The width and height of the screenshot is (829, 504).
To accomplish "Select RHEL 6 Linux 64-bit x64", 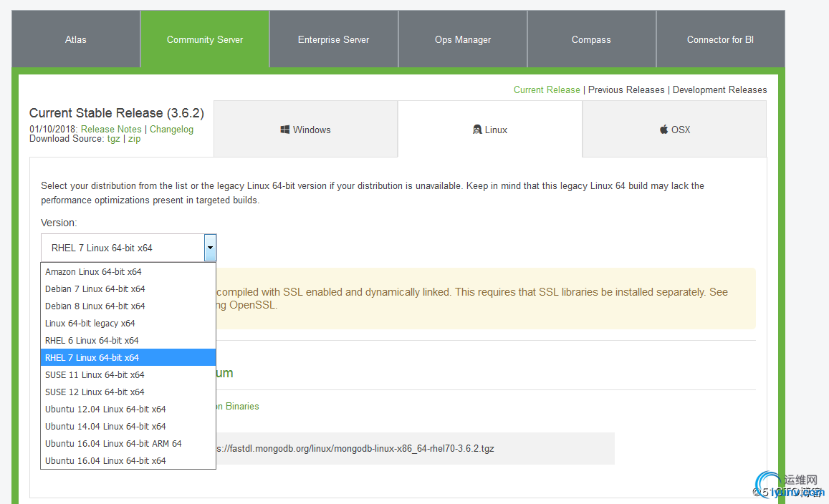I will [x=128, y=340].
